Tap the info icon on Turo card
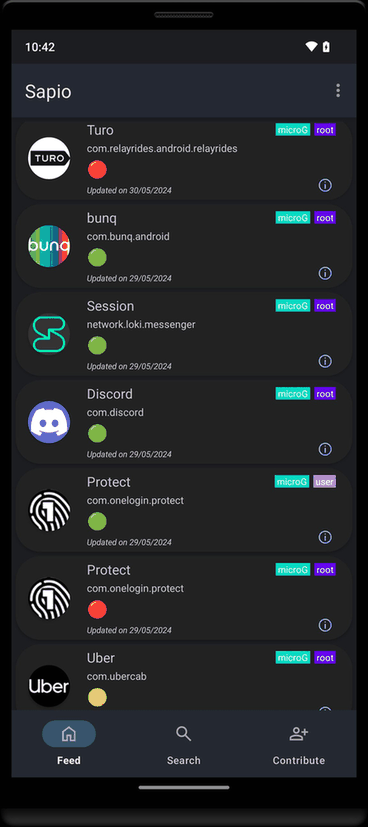The height and width of the screenshot is (827, 368). point(325,185)
